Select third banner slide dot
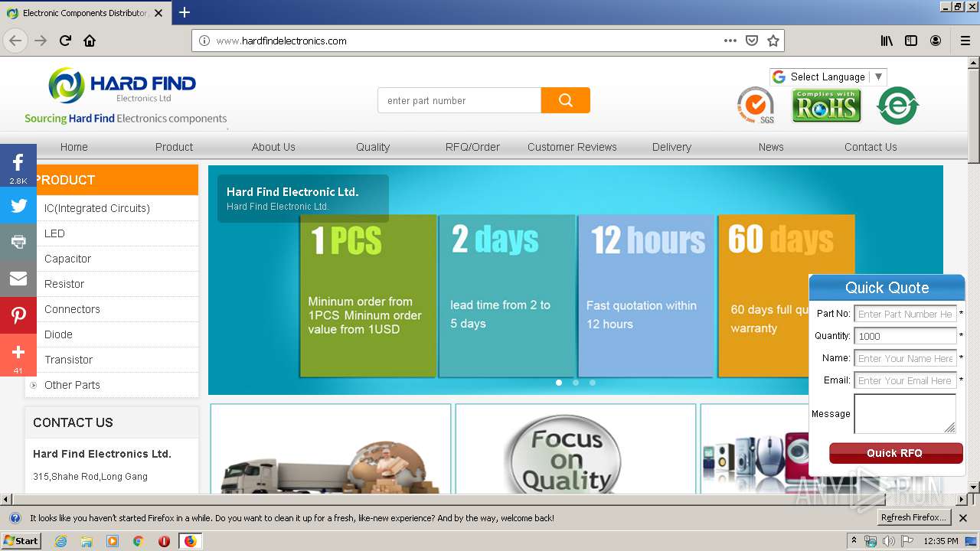980x551 pixels. 593,383
